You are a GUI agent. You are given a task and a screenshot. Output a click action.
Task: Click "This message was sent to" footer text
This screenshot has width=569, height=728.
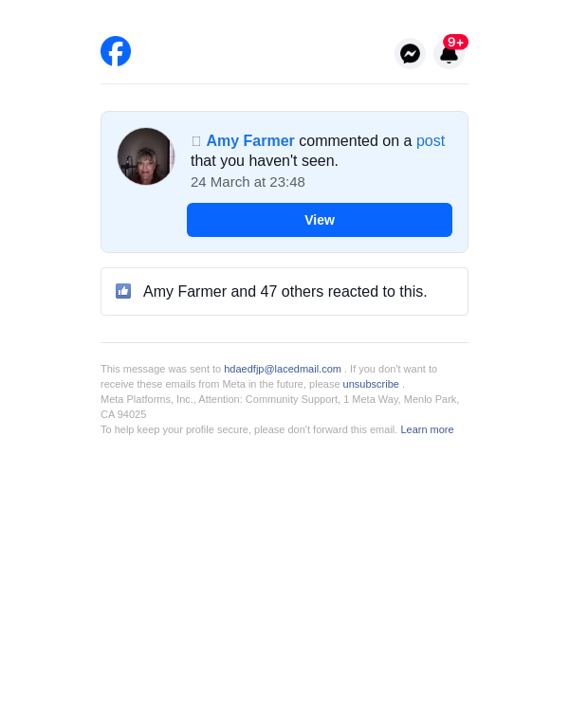pyautogui.click(x=160, y=369)
